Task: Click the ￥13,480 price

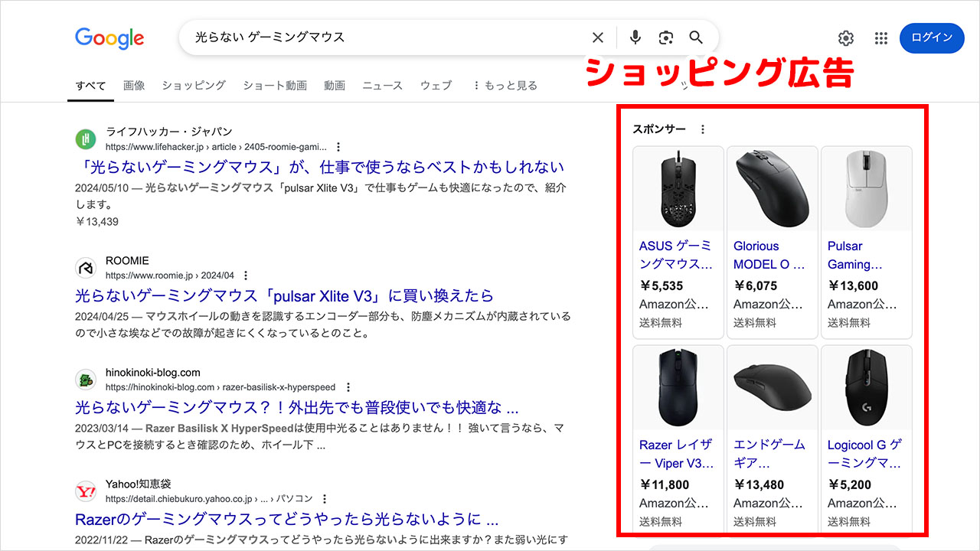Action: pyautogui.click(x=759, y=484)
